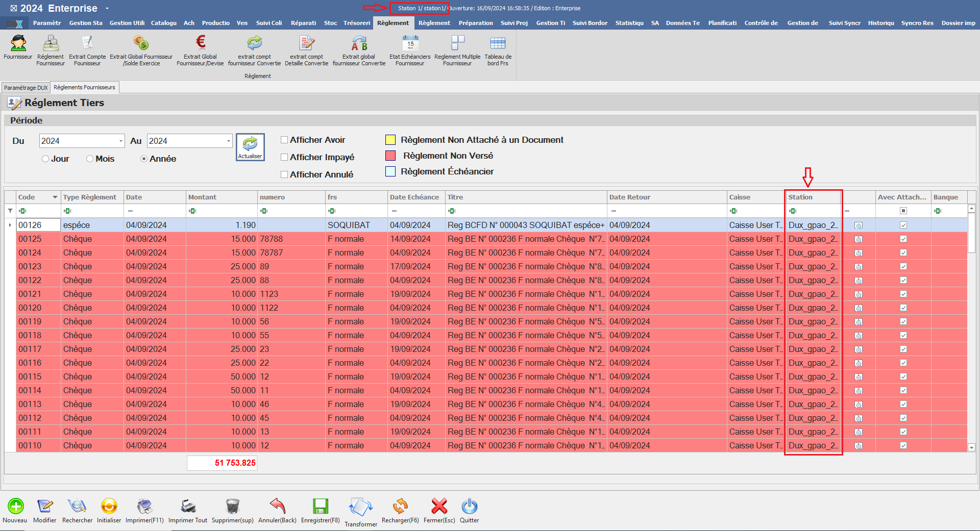Open filter operator for Type Règlement column

tap(67, 211)
